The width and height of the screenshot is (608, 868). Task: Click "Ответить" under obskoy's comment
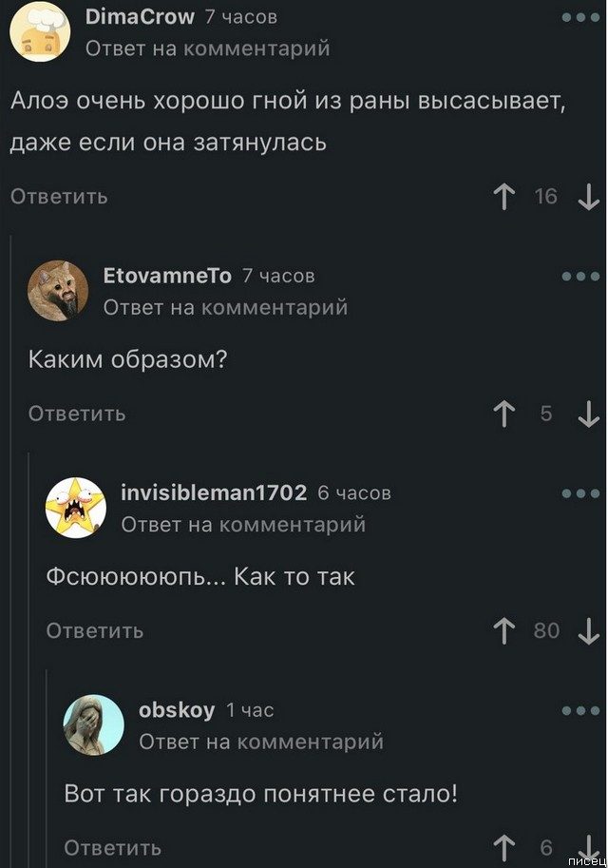coord(112,847)
